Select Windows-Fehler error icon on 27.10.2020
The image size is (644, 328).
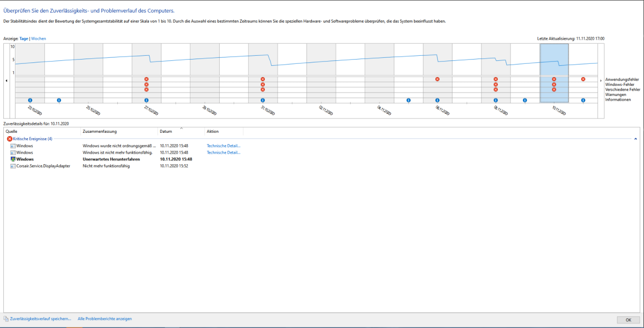pyautogui.click(x=146, y=85)
